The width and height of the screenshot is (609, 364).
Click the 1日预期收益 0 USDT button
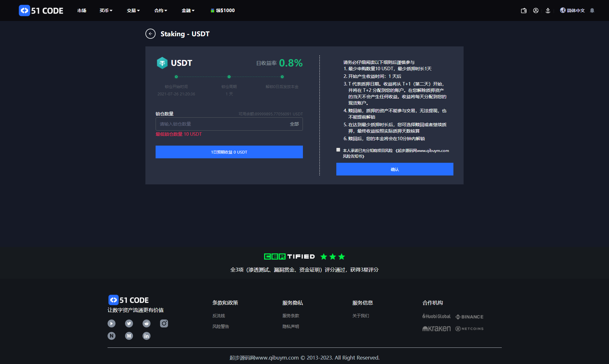(229, 152)
